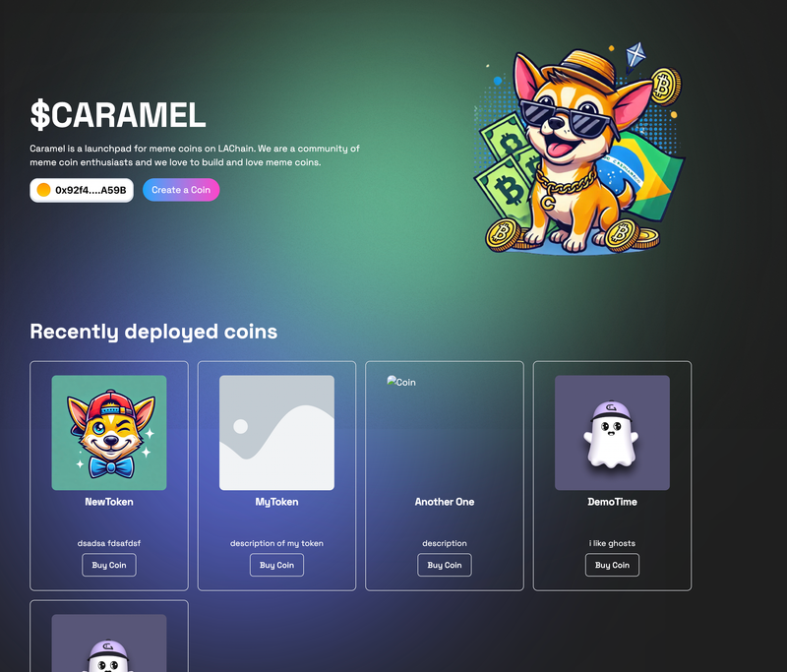Screen dimensions: 787x672
Task: Click the broken Coin image in Another One
Action: [x=401, y=382]
